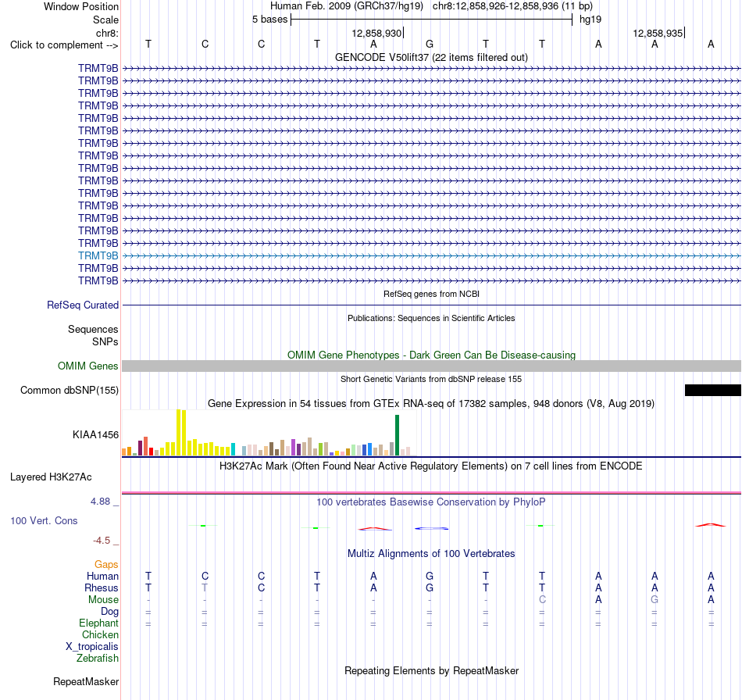Click the G base in the chr8 sequence row

coord(430,44)
